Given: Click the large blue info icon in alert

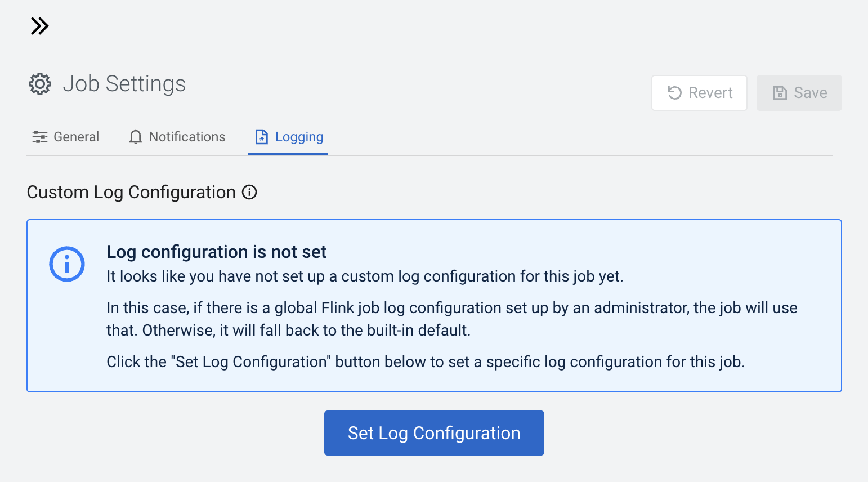Looking at the screenshot, I should 67,264.
